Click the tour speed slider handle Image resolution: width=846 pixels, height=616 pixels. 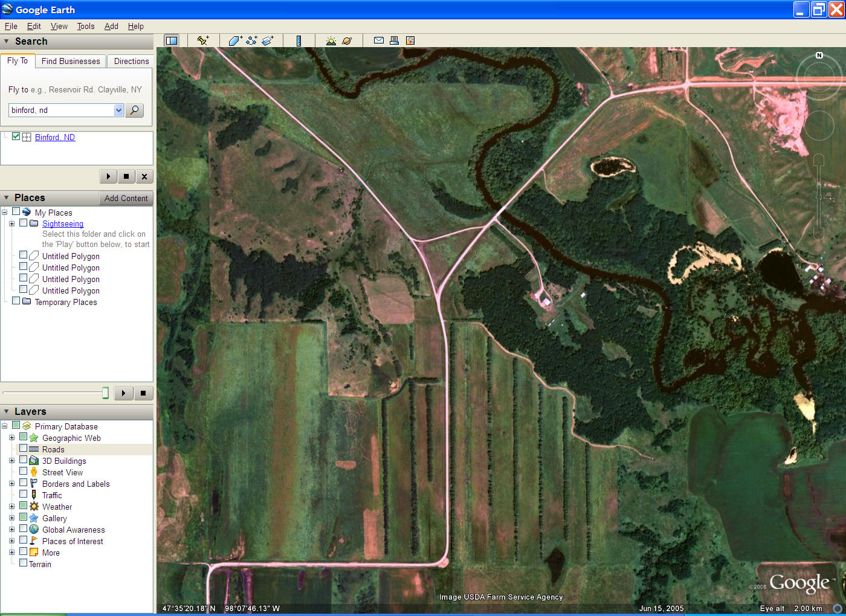105,393
